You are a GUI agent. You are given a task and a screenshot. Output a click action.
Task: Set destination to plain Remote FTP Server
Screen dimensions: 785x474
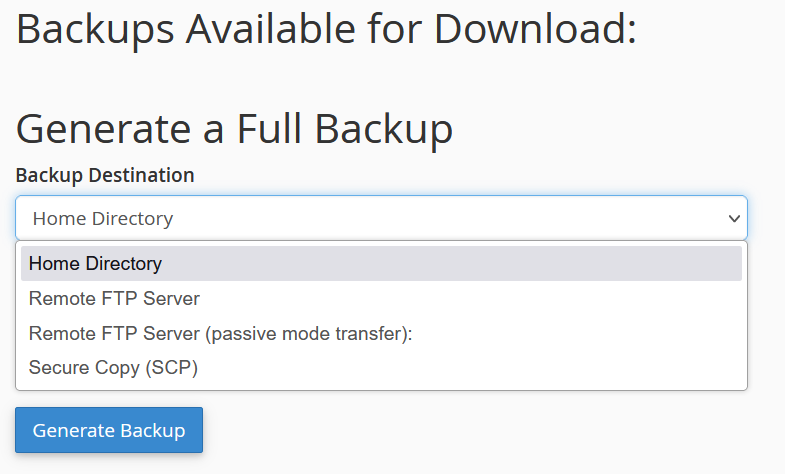pyautogui.click(x=114, y=298)
